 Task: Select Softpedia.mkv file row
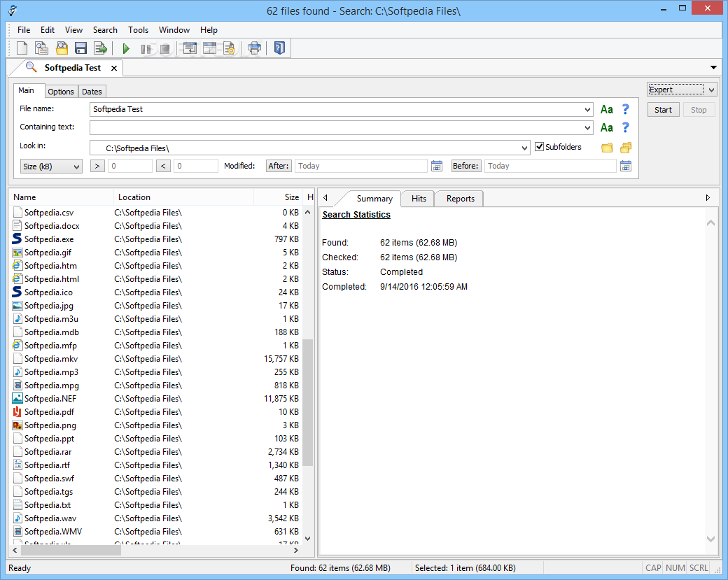pyautogui.click(x=157, y=359)
